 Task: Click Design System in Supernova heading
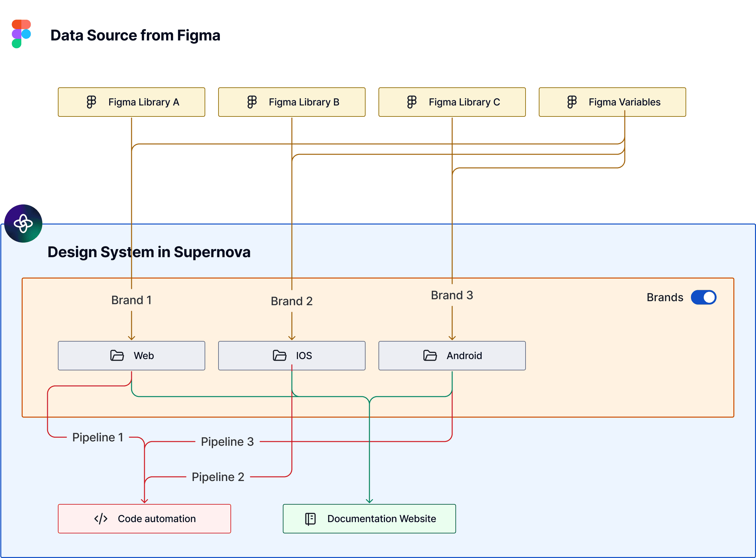click(x=149, y=252)
